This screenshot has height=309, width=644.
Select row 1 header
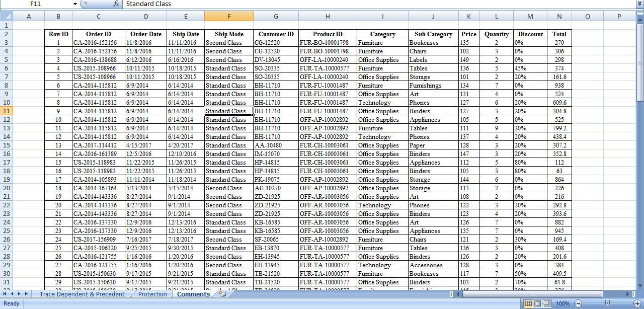(6, 25)
